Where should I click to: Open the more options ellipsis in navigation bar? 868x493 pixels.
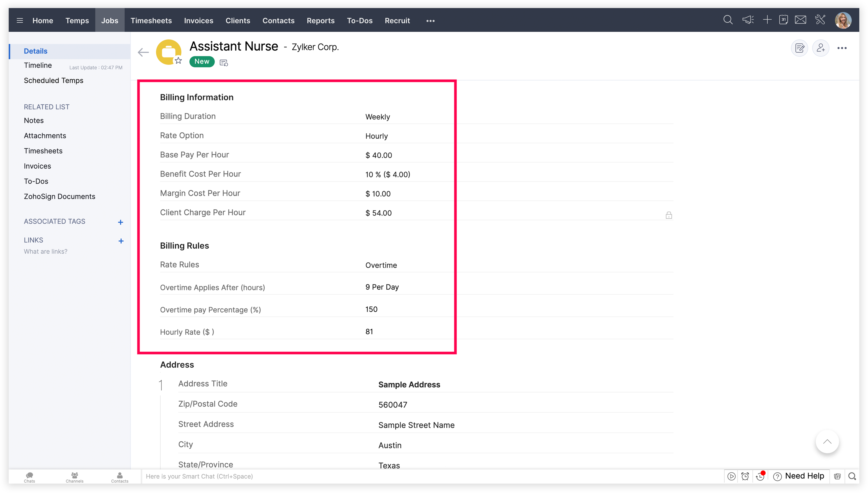430,21
